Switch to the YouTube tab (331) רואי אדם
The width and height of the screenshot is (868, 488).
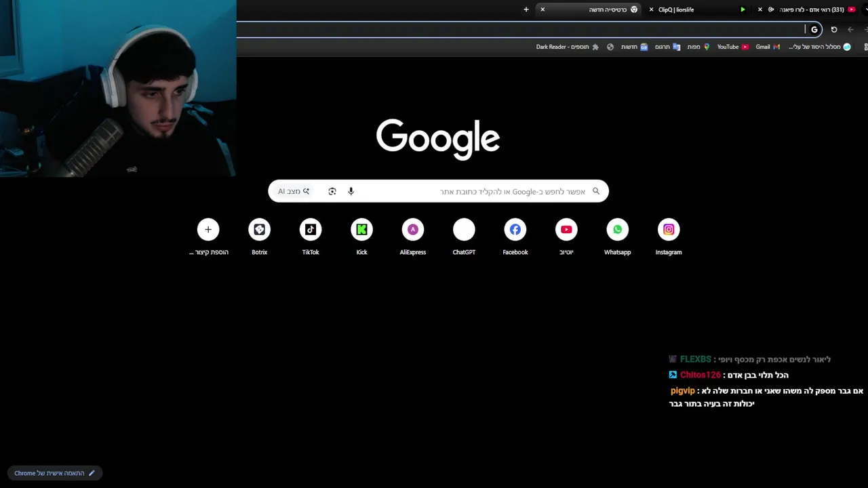pyautogui.click(x=807, y=9)
